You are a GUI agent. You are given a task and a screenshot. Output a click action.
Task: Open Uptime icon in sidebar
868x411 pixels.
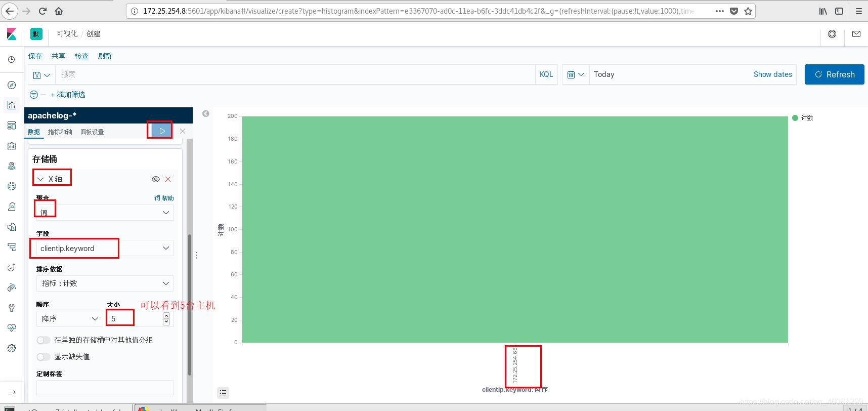[x=12, y=267]
